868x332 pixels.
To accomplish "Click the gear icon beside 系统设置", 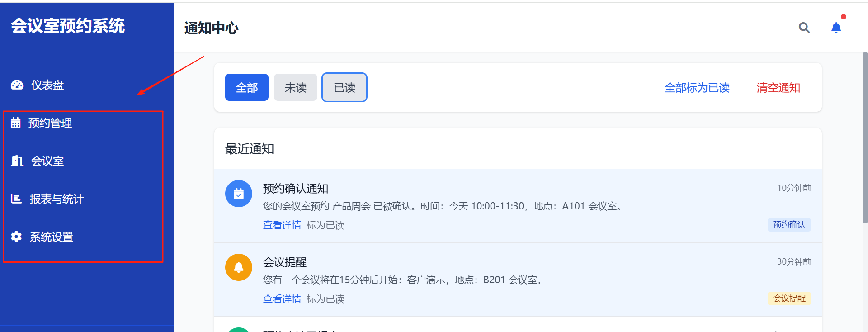I will 16,237.
